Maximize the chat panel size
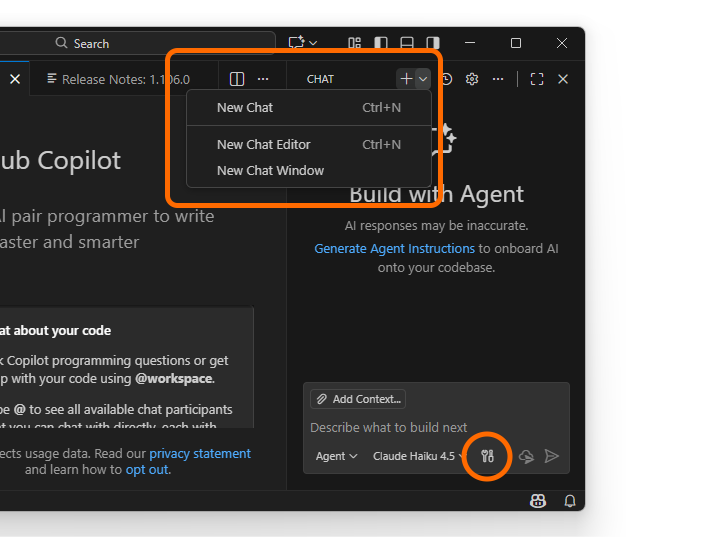 coord(537,79)
